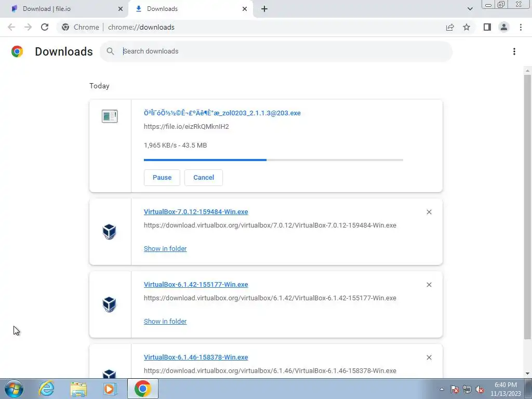The width and height of the screenshot is (532, 399).
Task: Open the Chrome profile avatar
Action: (x=504, y=27)
